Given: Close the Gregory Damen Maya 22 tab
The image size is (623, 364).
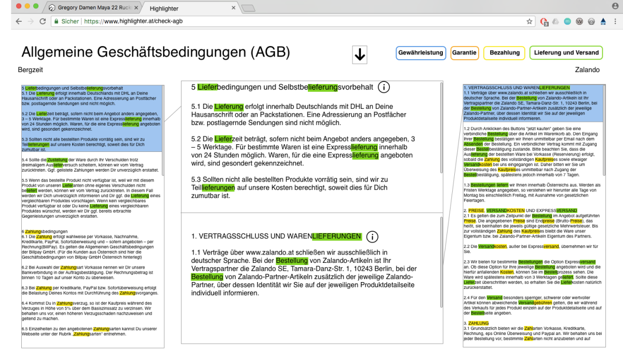Looking at the screenshot, I should click(136, 8).
